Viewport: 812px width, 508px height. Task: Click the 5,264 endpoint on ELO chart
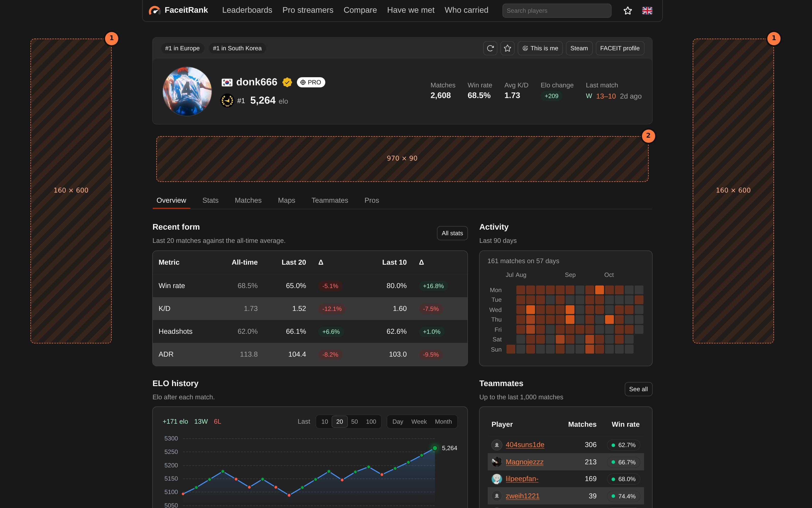click(x=435, y=448)
